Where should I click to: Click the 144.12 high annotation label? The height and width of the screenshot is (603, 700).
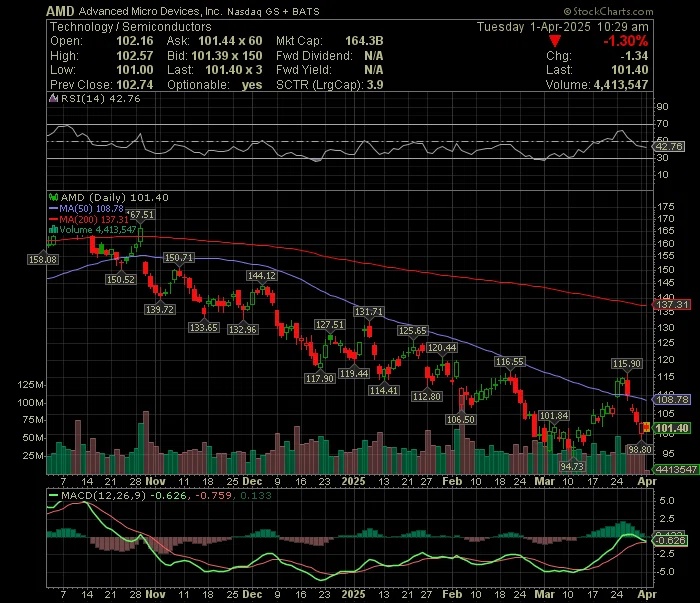262,275
